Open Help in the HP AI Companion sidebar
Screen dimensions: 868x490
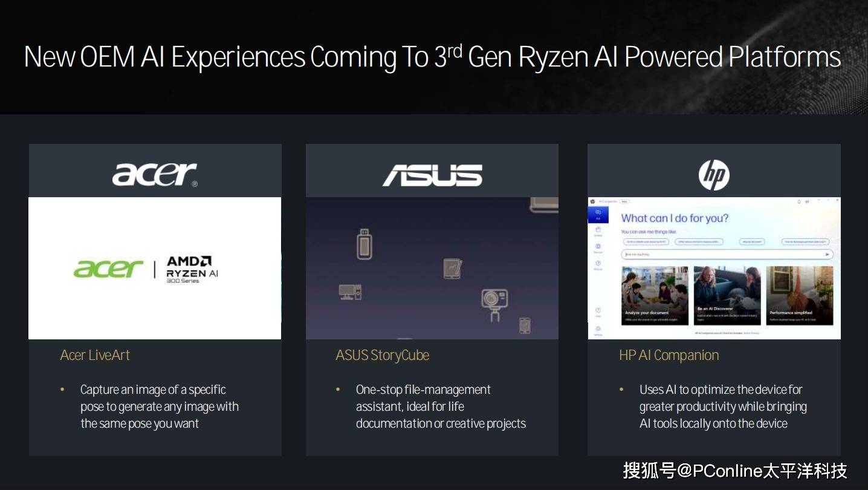click(x=598, y=312)
